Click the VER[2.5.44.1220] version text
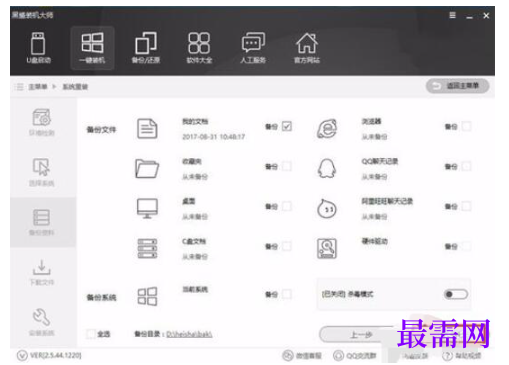 click(56, 355)
